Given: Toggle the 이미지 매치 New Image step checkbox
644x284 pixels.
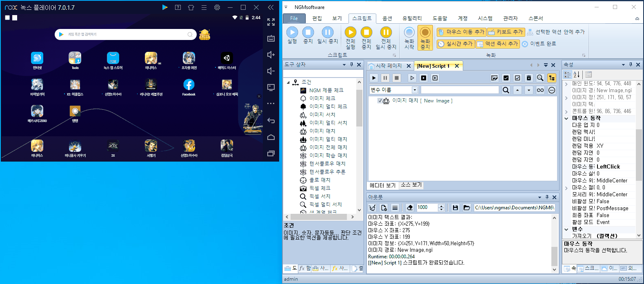Looking at the screenshot, I should pyautogui.click(x=380, y=101).
